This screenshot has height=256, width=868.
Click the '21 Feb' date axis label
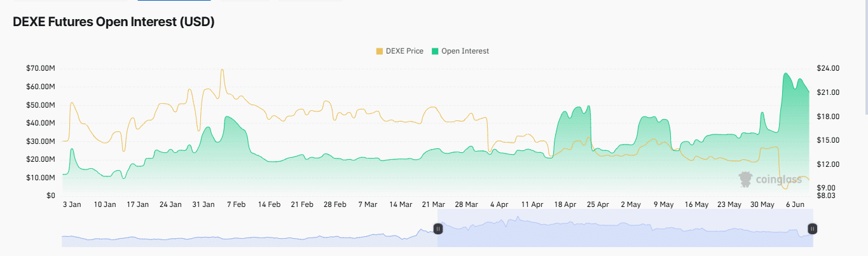[302, 205]
